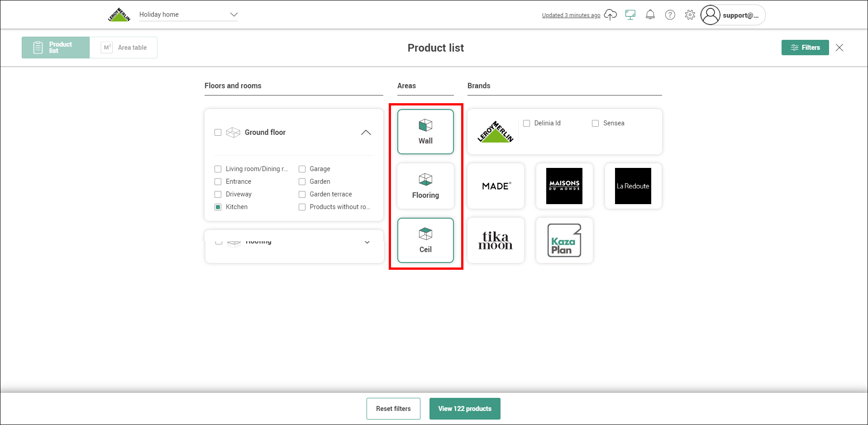Select the Wall area filter
Viewport: 868px width, 425px height.
(425, 131)
